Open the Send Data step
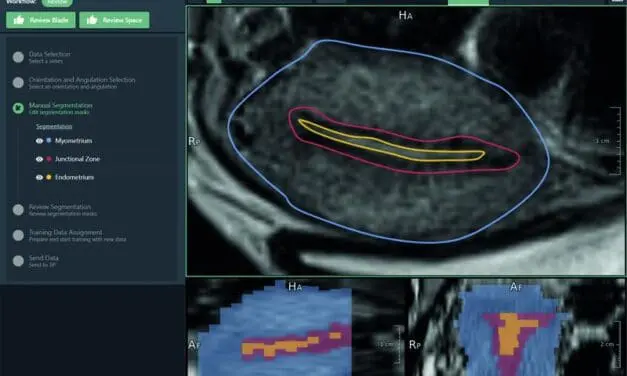The image size is (627, 376). [44, 261]
